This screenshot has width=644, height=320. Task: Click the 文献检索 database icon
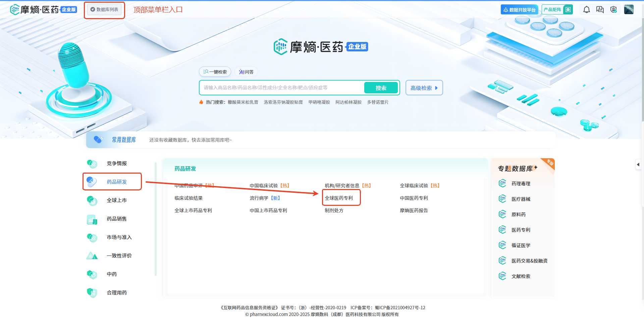tap(502, 276)
